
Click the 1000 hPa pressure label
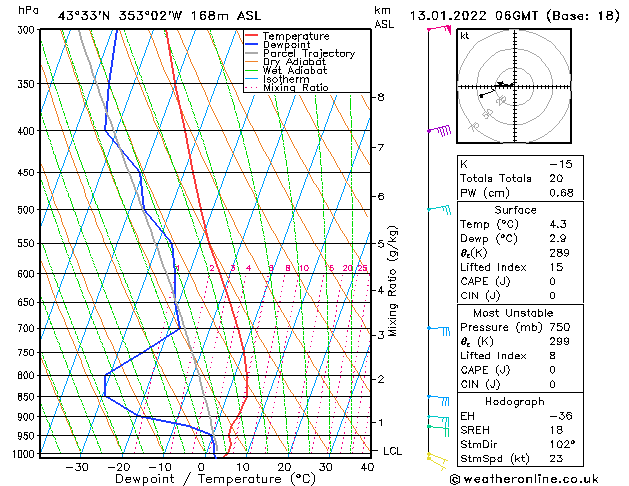coord(25,454)
